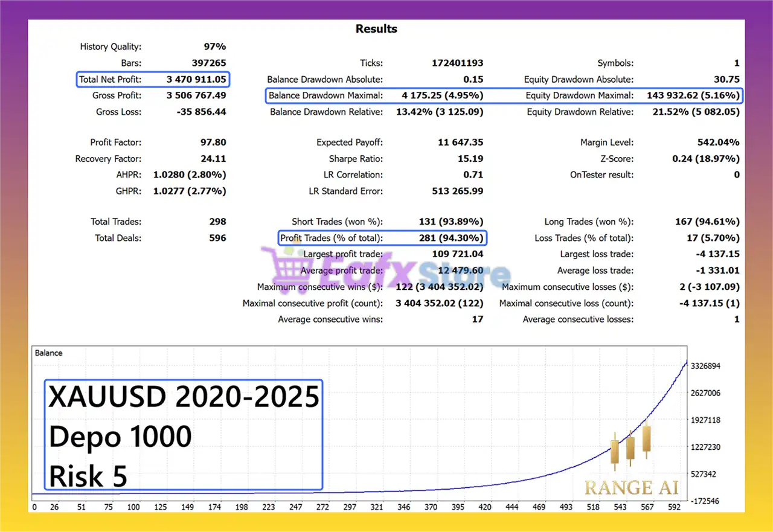Select the Sharpe Ratio value 15.19
This screenshot has height=532, width=773.
pos(470,159)
